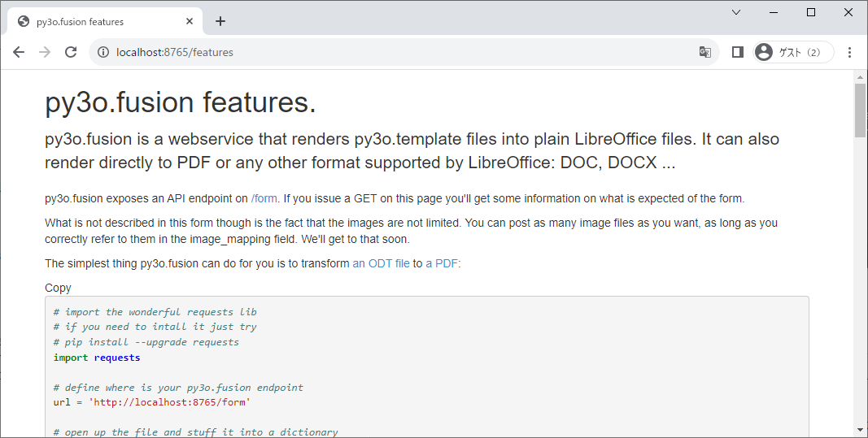Click the 'http://localhost:8765/form' string in code

point(169,402)
